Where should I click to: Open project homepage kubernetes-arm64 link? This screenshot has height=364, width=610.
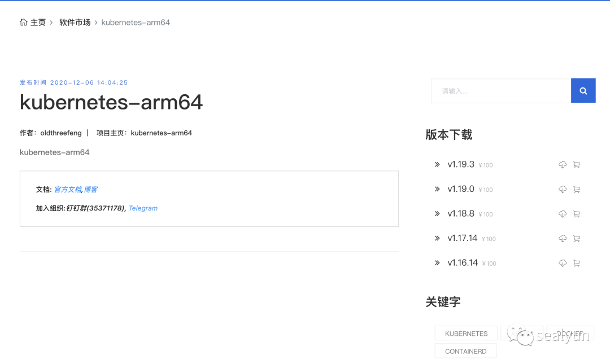[x=161, y=133]
